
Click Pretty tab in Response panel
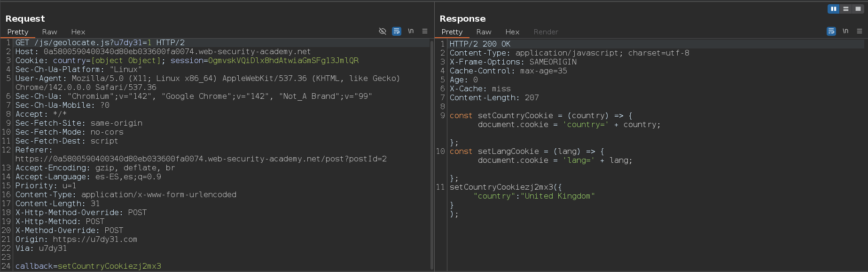coord(452,32)
